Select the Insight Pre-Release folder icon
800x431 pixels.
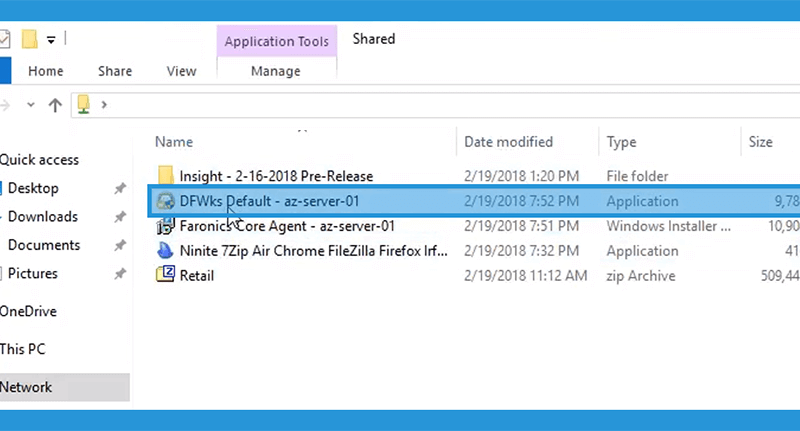pos(165,176)
